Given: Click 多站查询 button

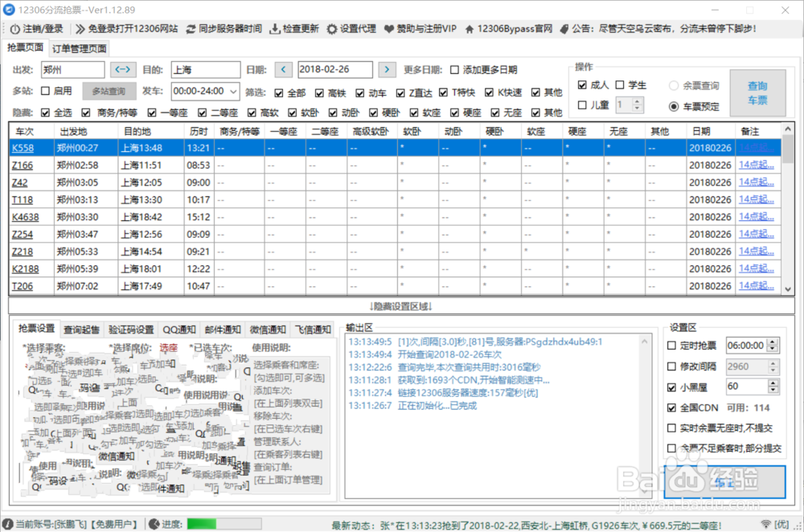Looking at the screenshot, I should click(109, 92).
